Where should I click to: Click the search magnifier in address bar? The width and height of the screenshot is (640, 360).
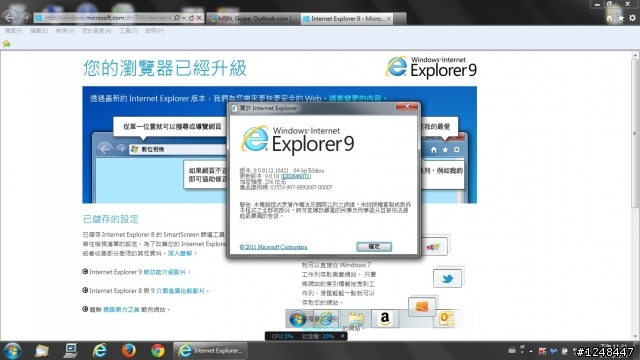tap(176, 18)
